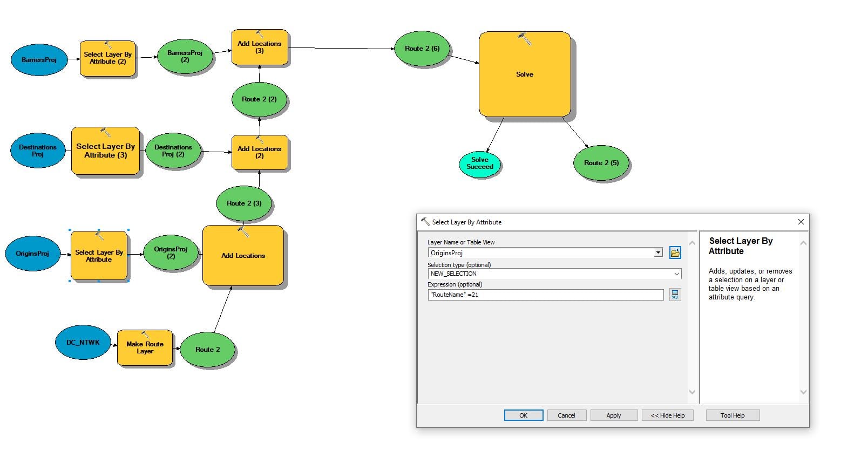The image size is (868, 471).
Task: Select the Route 2 (5) oval
Action: coord(601,162)
